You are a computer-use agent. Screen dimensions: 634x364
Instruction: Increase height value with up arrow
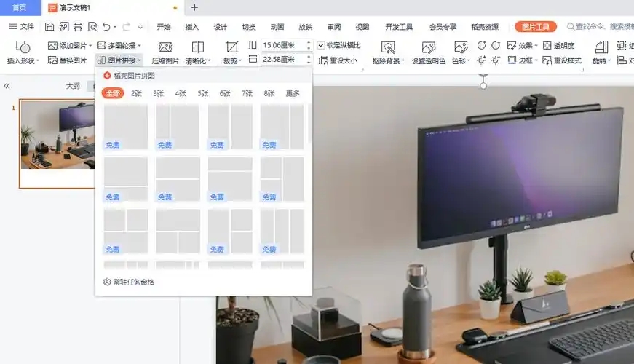pos(309,42)
